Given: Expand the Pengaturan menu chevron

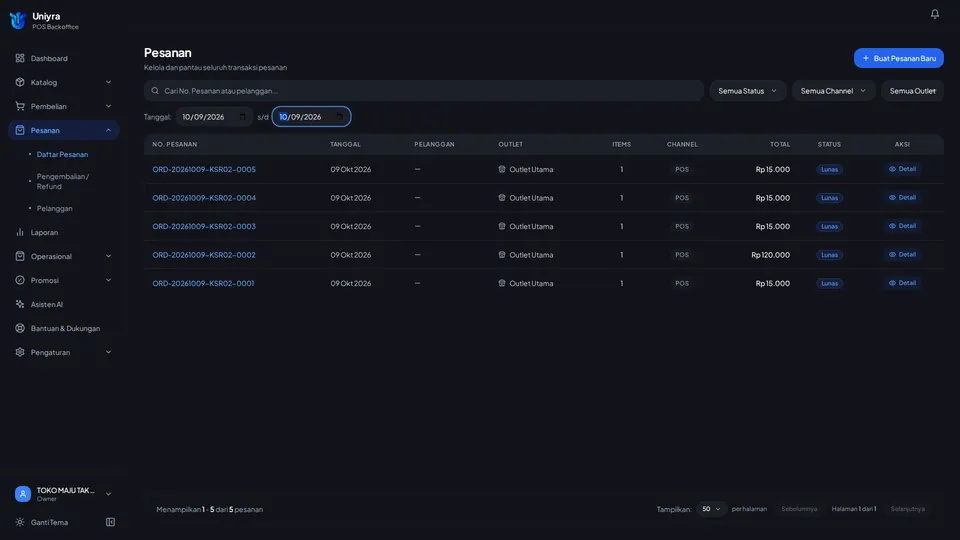Looking at the screenshot, I should [x=108, y=352].
